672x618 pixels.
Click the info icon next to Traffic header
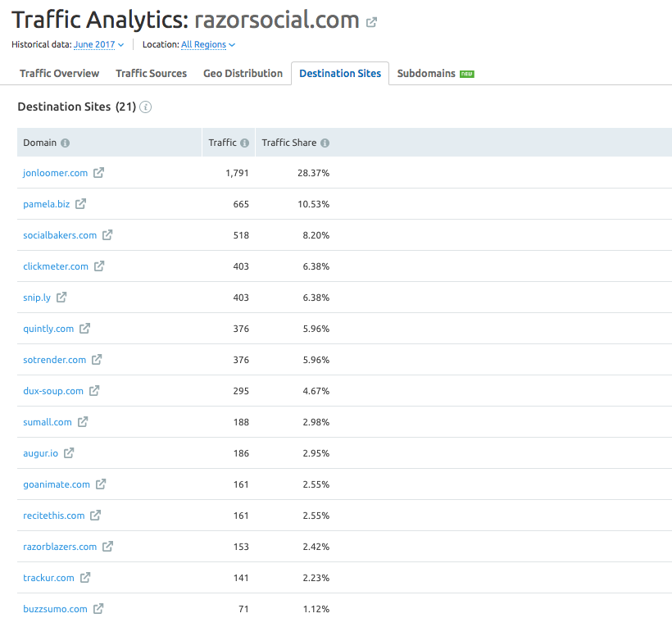tap(244, 142)
